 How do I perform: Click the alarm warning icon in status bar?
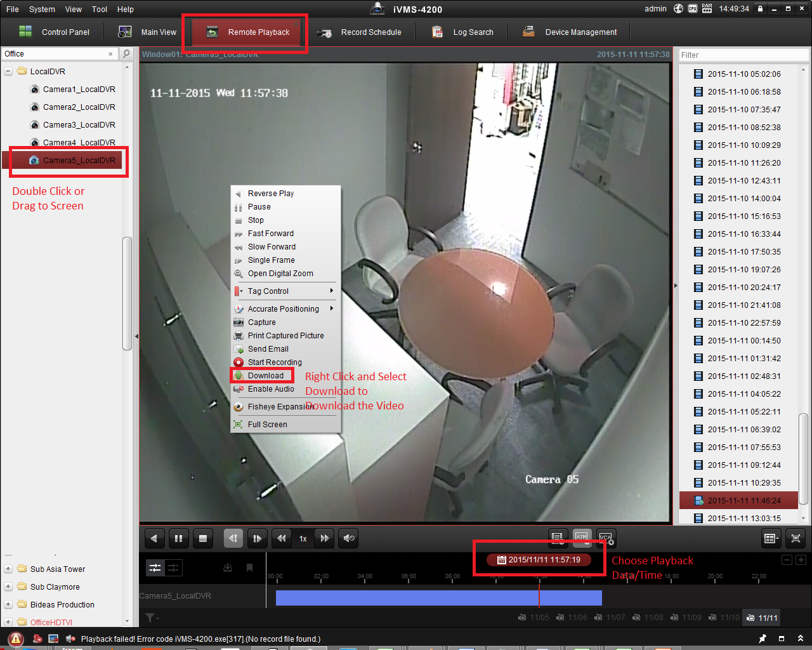point(16,639)
